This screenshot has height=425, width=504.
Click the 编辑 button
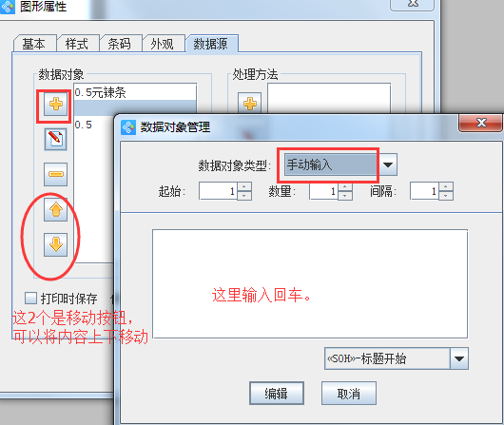point(277,394)
